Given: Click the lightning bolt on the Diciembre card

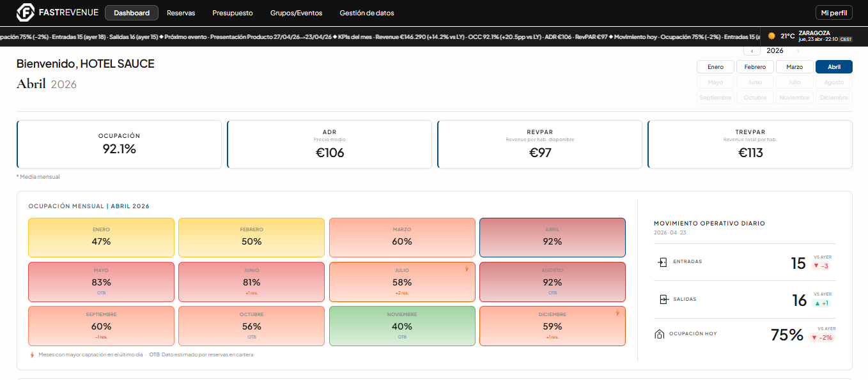Looking at the screenshot, I should 617,313.
